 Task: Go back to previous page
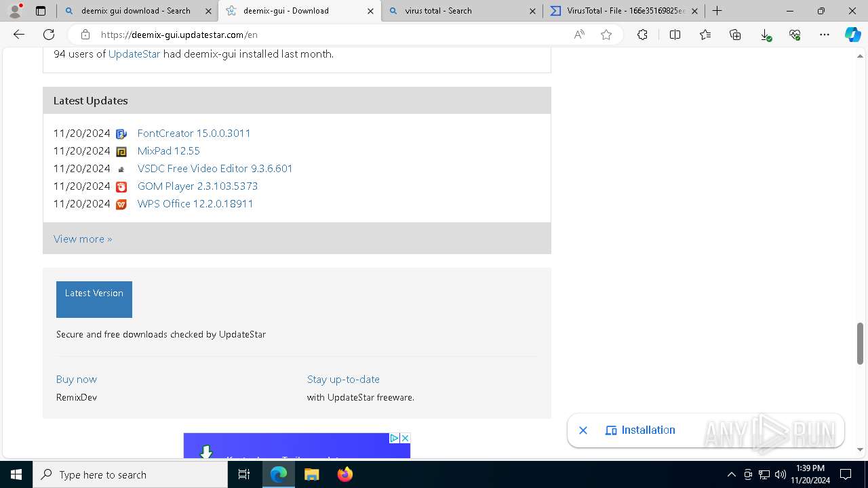click(19, 35)
